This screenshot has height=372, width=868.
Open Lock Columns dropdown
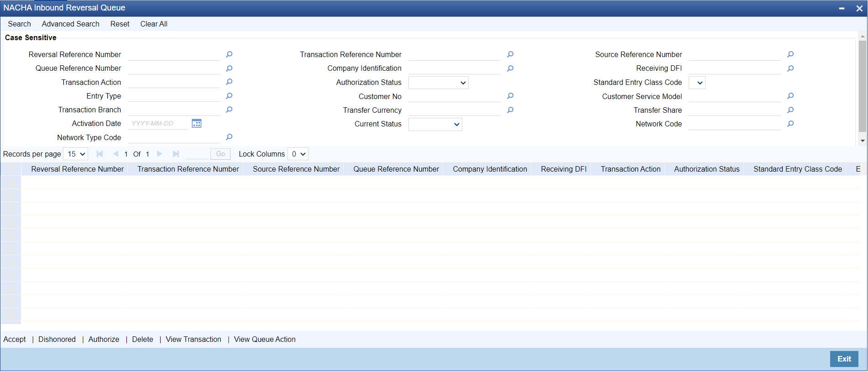point(298,154)
